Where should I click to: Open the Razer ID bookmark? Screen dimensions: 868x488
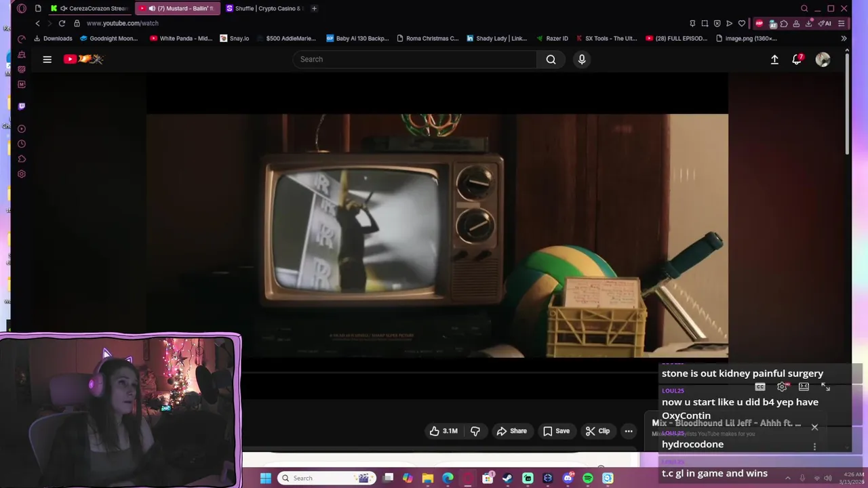pos(552,39)
